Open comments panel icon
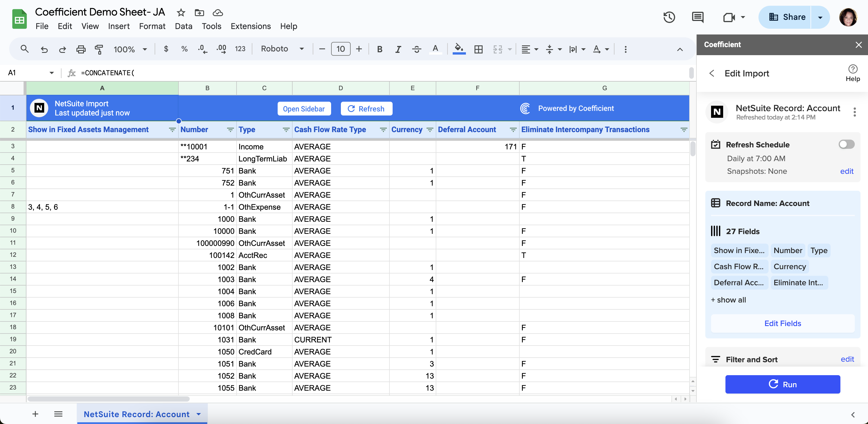This screenshot has width=868, height=424. tap(698, 17)
